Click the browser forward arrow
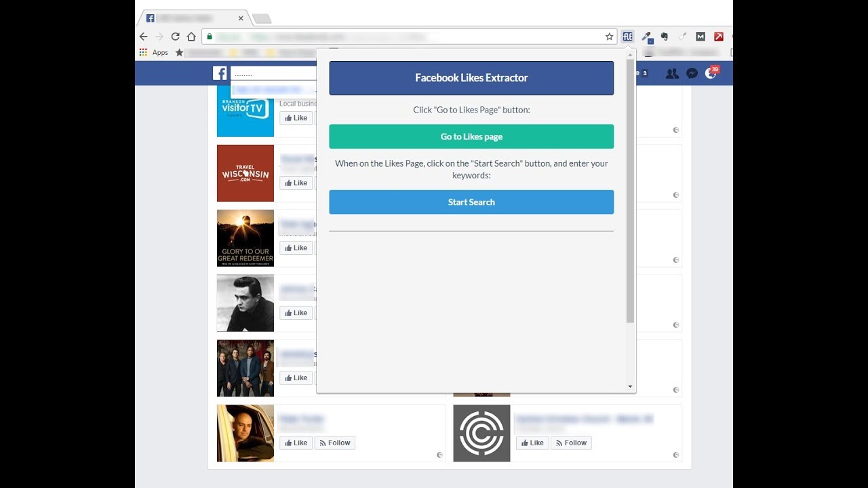868x488 pixels. pos(159,37)
